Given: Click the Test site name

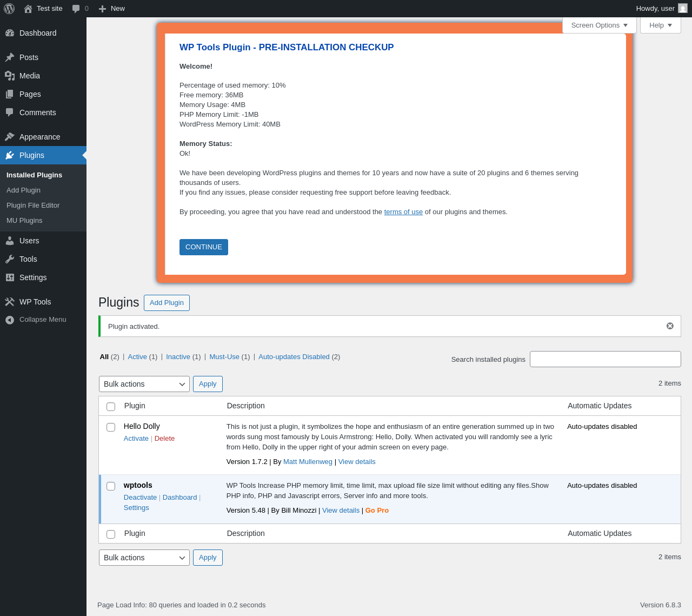Looking at the screenshot, I should point(50,9).
